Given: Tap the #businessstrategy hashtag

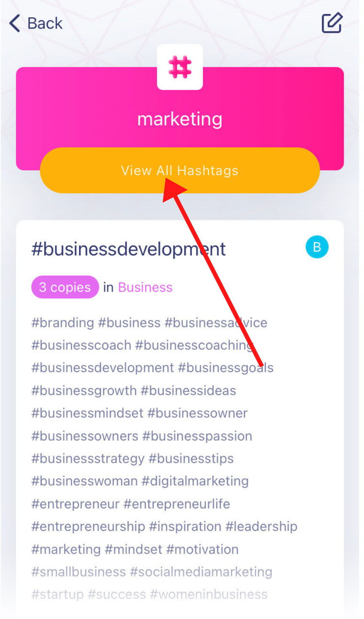Looking at the screenshot, I should pyautogui.click(x=88, y=458).
